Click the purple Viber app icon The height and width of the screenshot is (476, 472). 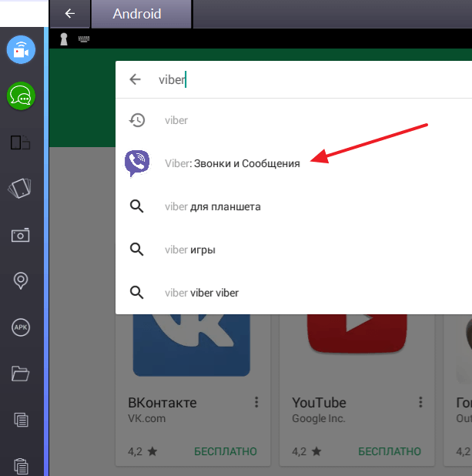pos(137,163)
